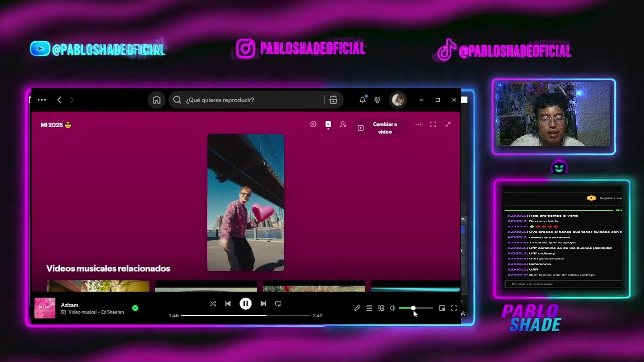Screen dimensions: 644x362
Task: Open the miniplayer
Action: point(442,308)
